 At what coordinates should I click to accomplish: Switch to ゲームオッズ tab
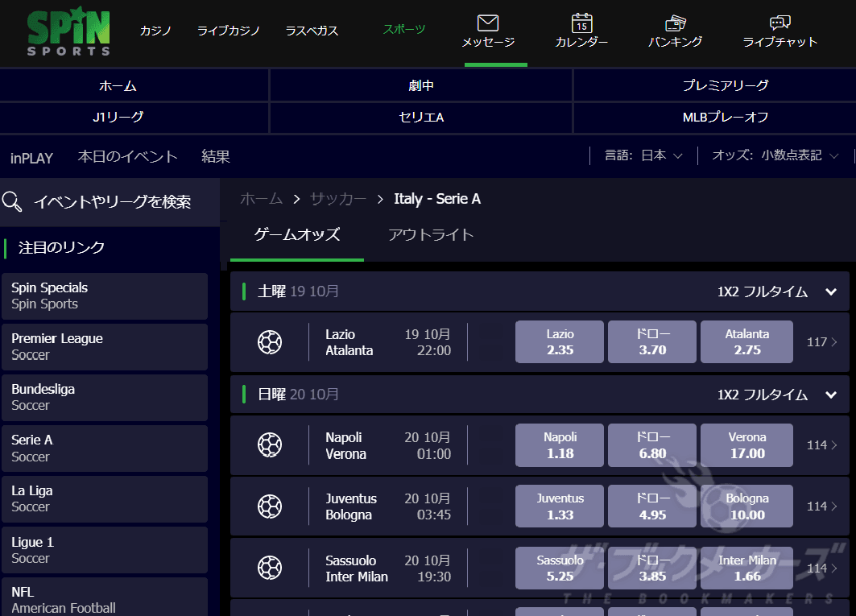pos(297,235)
